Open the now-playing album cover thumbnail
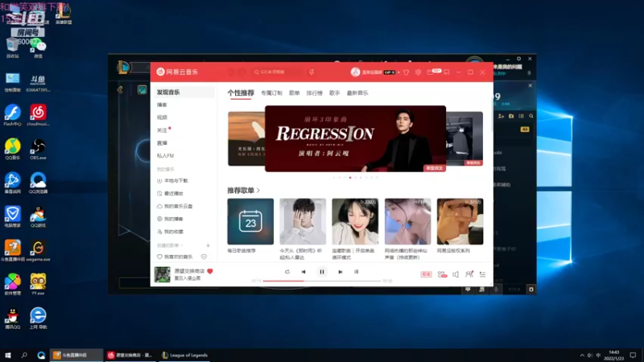The height and width of the screenshot is (362, 644). point(163,274)
